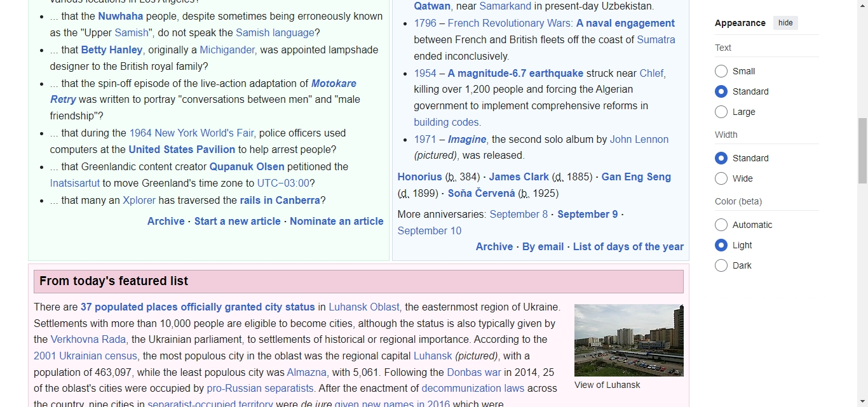
Task: Go to September 10 anniversaries
Action: (x=430, y=230)
